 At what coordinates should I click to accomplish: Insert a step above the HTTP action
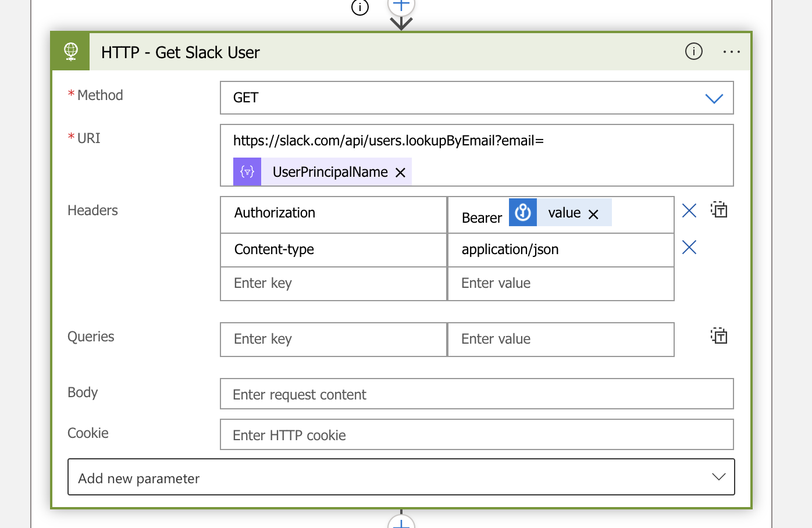click(x=401, y=6)
